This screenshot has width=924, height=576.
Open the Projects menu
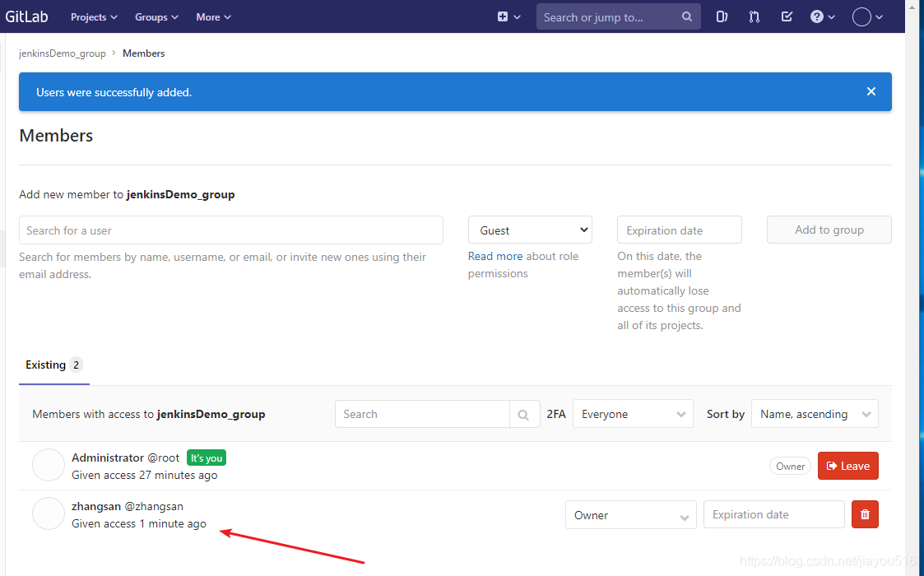pos(93,16)
